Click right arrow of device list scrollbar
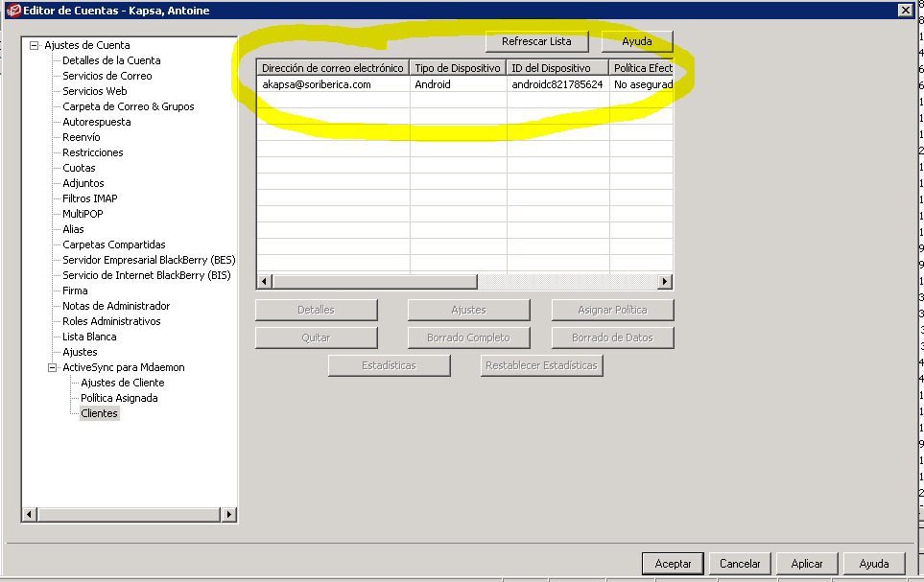This screenshot has height=582, width=924. 664,282
